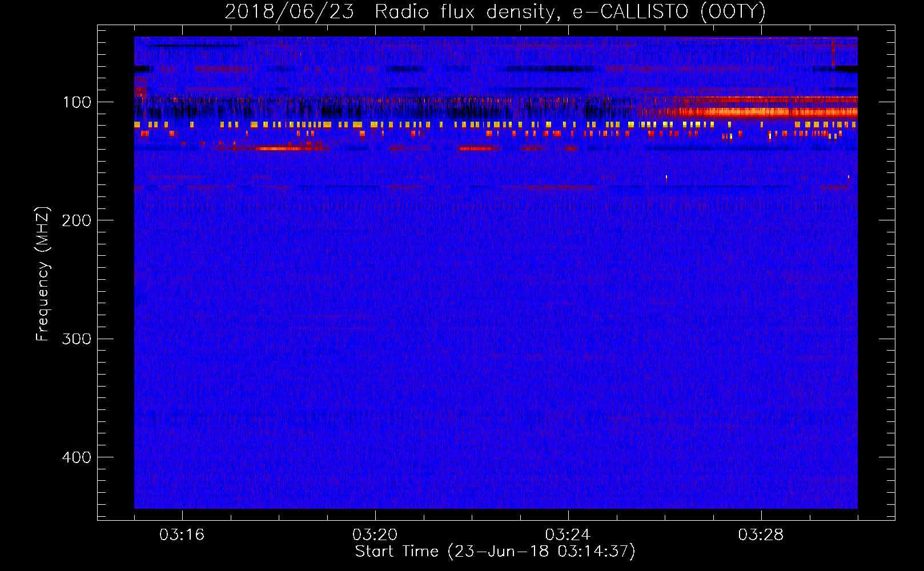Click the 200 frequency tick label
924x571 pixels.
[77, 220]
